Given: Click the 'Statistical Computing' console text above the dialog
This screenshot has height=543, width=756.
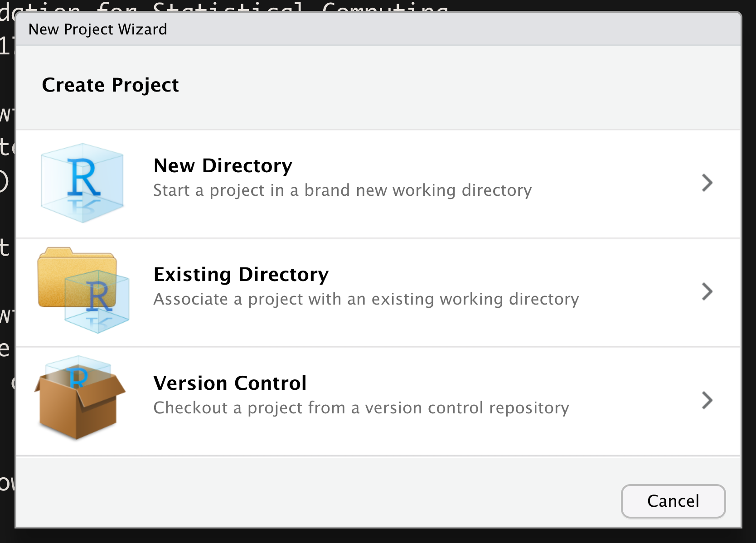Looking at the screenshot, I should 300,6.
